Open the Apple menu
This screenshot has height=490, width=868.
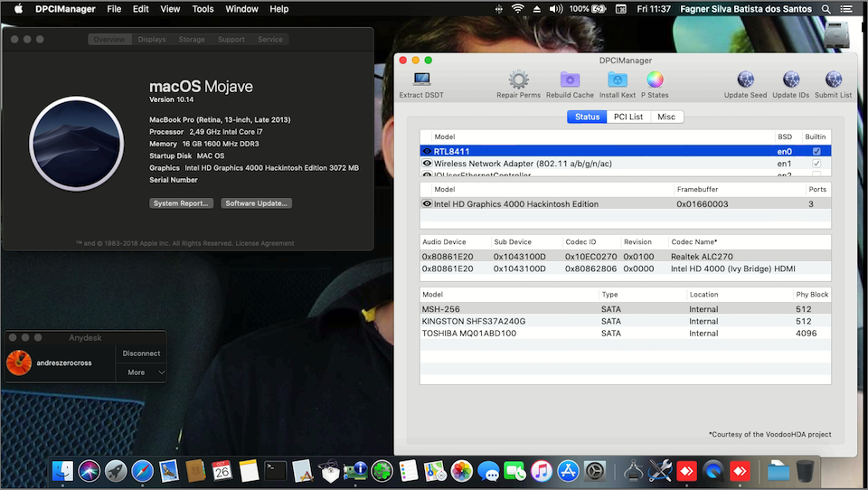click(18, 9)
